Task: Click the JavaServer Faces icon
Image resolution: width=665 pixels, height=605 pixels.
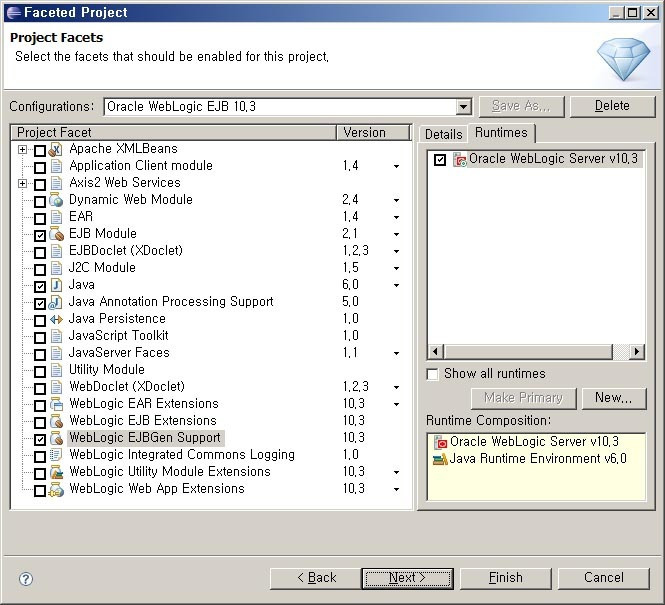Action: [x=56, y=353]
